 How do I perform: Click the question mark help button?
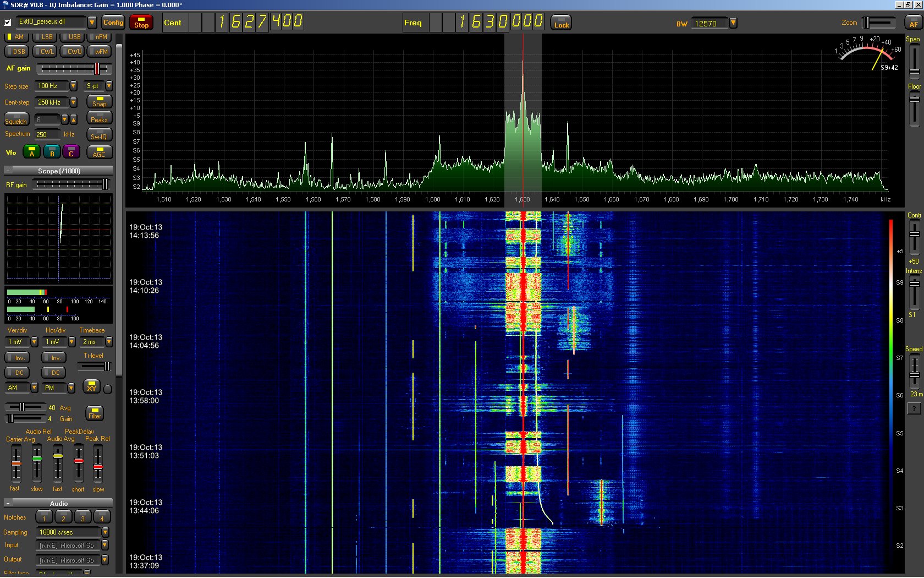914,408
